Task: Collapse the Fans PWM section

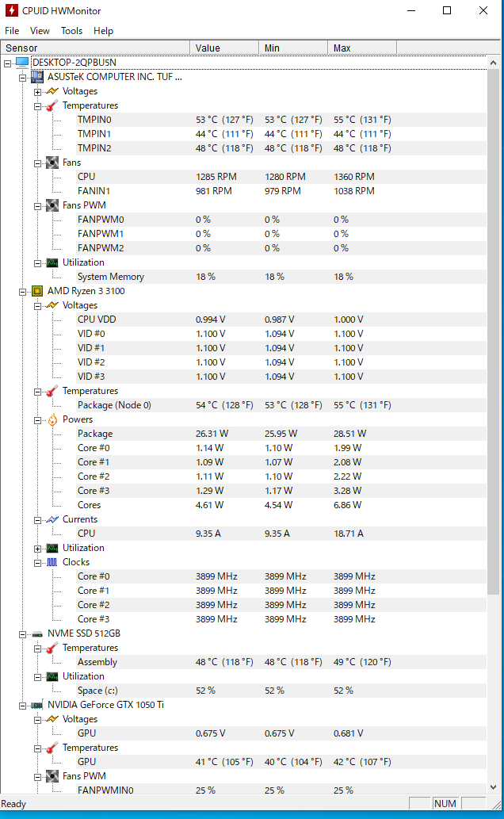Action: 37,205
